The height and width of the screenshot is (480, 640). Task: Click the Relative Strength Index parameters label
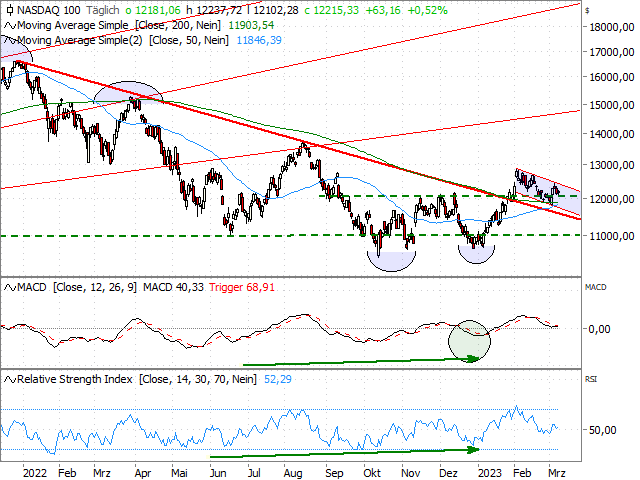[x=137, y=380]
